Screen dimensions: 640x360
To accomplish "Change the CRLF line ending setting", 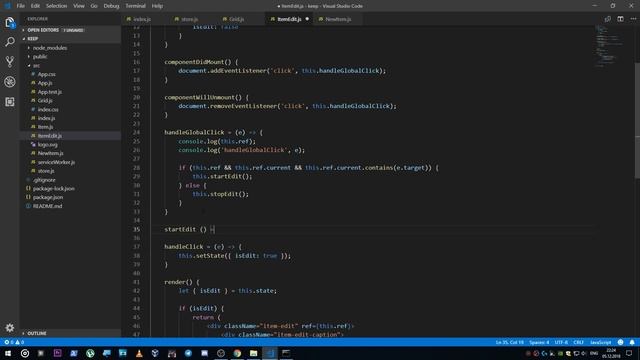I will (x=578, y=342).
